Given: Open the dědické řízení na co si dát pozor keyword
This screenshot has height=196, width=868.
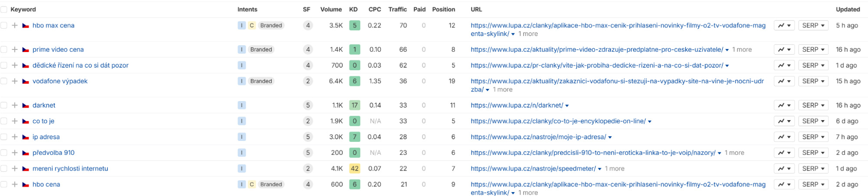Looking at the screenshot, I should [x=80, y=65].
